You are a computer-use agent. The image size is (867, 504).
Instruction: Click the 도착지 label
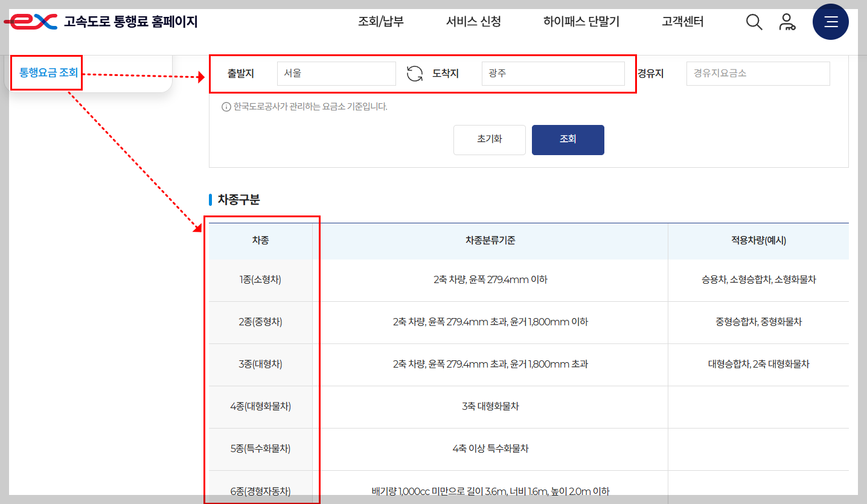(x=446, y=74)
